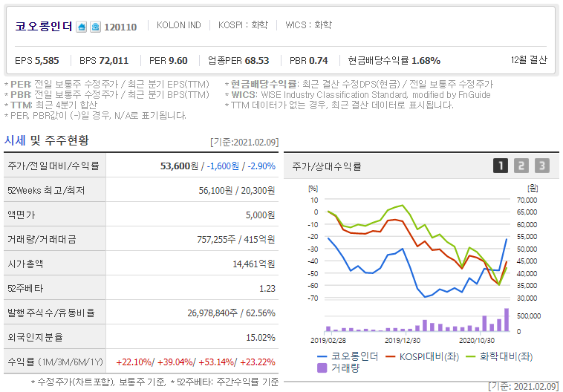
Task: Click the 2020/10/30 x-axis date label
Action: pos(477,340)
